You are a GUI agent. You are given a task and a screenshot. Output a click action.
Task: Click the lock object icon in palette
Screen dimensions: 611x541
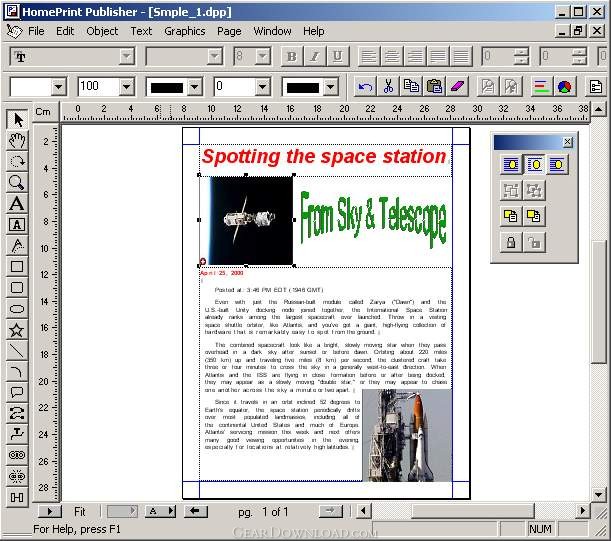[511, 242]
